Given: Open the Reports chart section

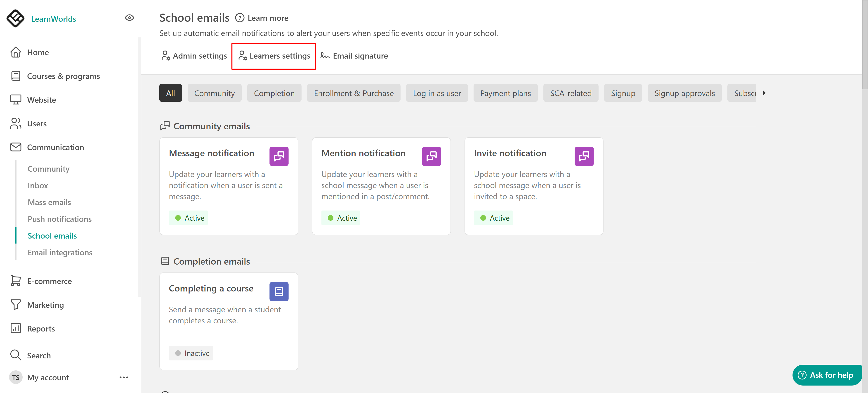Looking at the screenshot, I should (41, 328).
